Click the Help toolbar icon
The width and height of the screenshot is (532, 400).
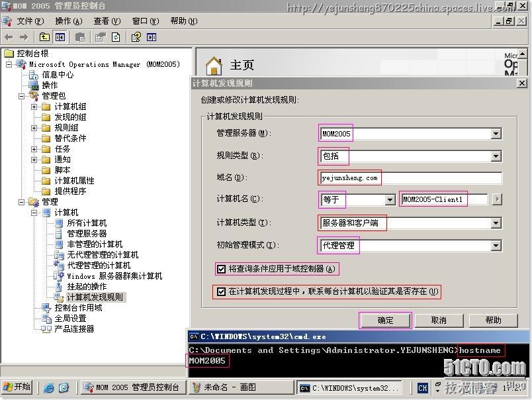[136, 37]
